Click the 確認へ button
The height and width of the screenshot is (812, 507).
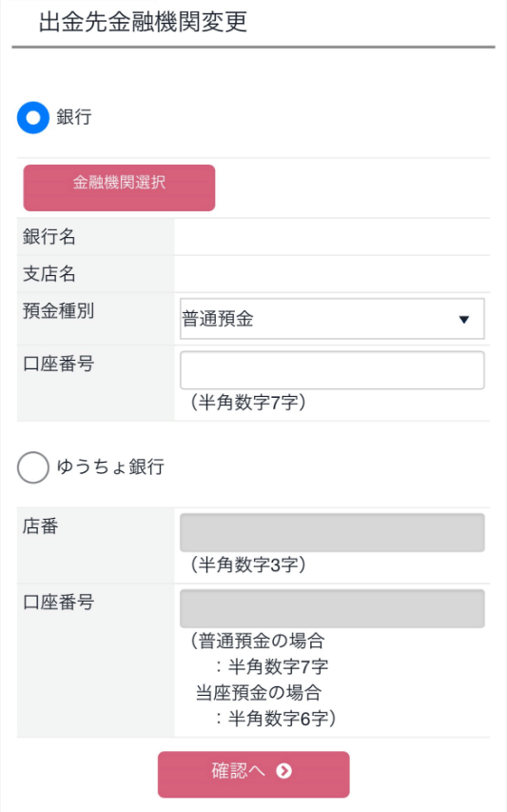[x=253, y=774]
